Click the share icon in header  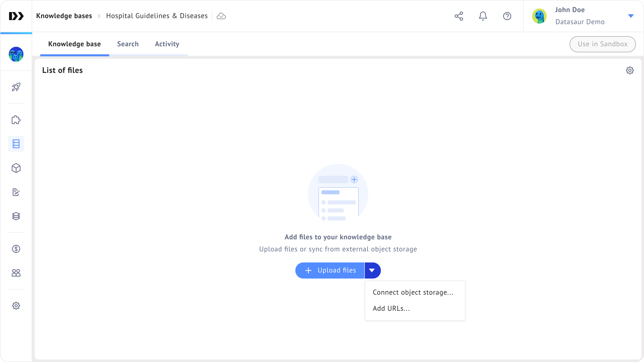(459, 16)
